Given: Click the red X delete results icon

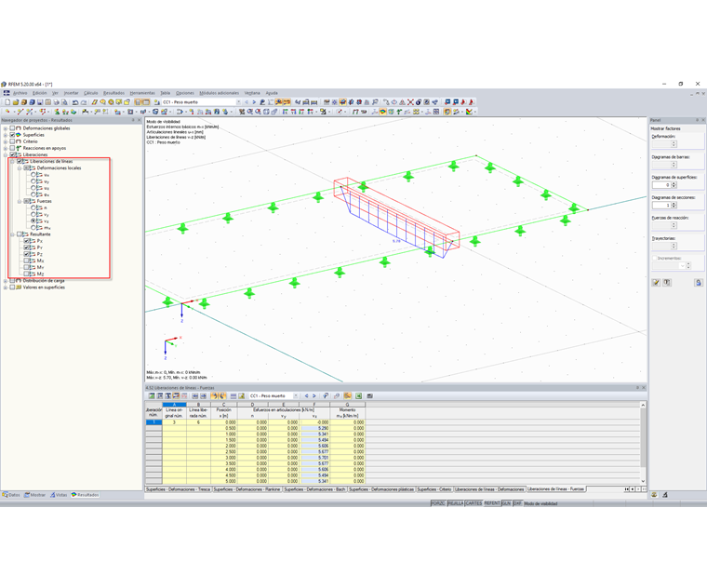Looking at the screenshot, I should [410, 102].
